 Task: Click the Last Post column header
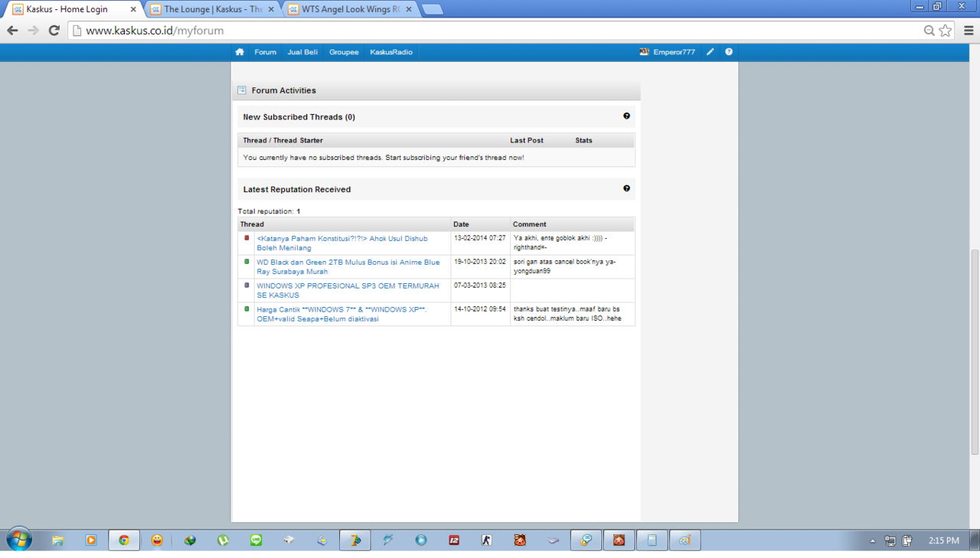click(x=527, y=141)
